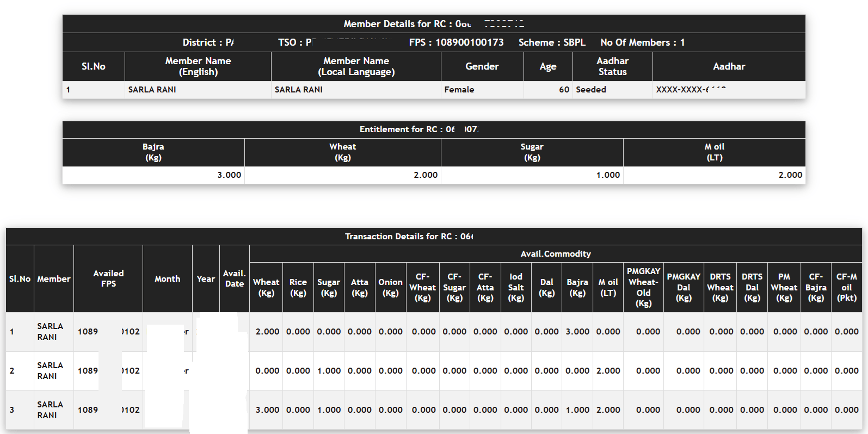The width and height of the screenshot is (868, 434).
Task: Click the CF-Wheat (Kg) column header
Action: click(423, 288)
